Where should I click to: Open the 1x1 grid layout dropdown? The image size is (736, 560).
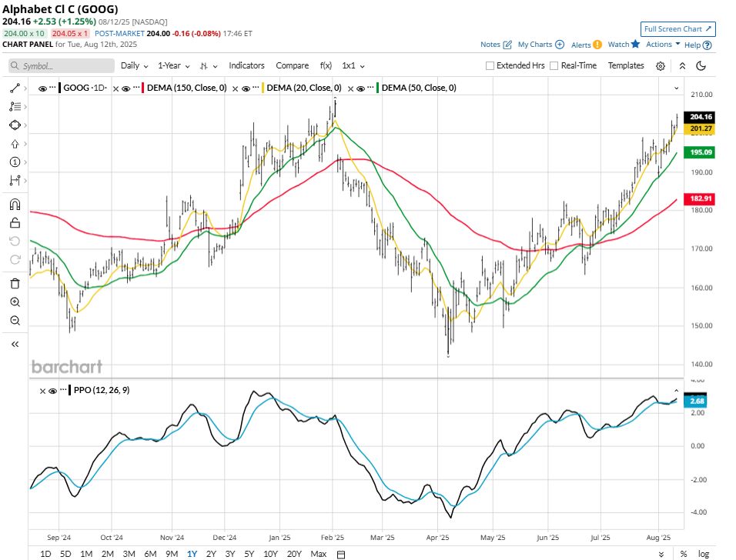[x=353, y=65]
